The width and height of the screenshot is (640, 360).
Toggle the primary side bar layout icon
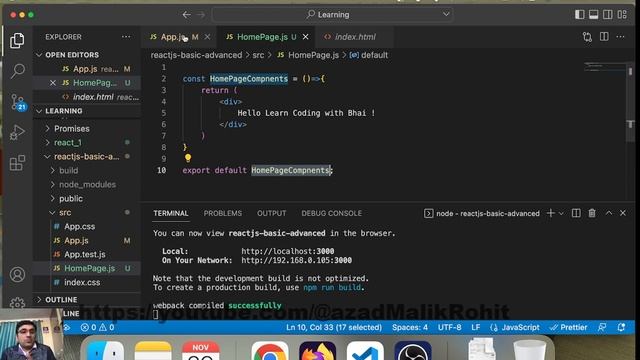(x=580, y=15)
